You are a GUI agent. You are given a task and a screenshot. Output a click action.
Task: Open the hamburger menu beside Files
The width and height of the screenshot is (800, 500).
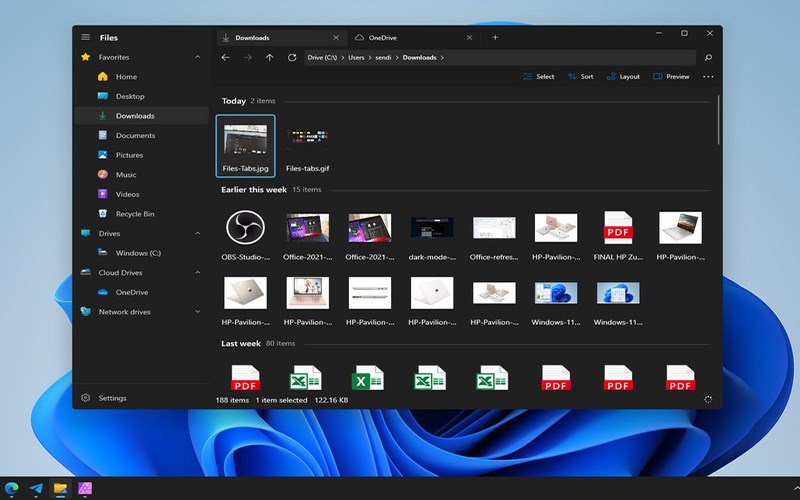click(85, 37)
